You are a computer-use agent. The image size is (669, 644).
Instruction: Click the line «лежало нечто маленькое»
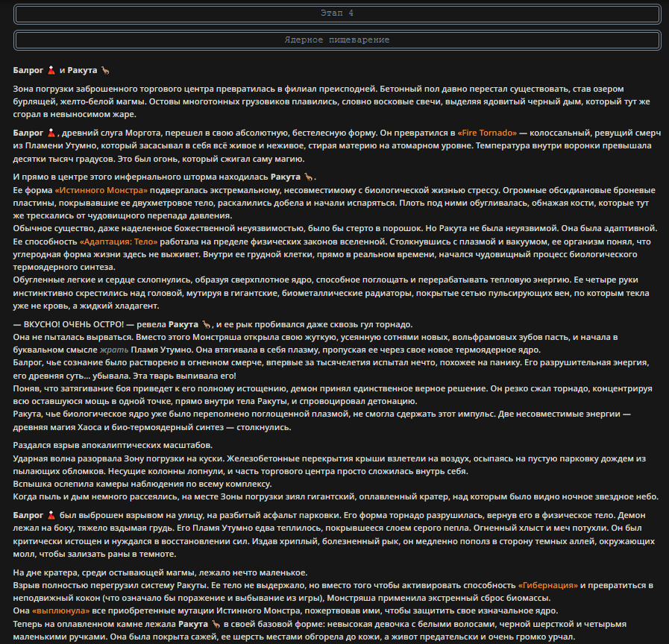point(253,572)
